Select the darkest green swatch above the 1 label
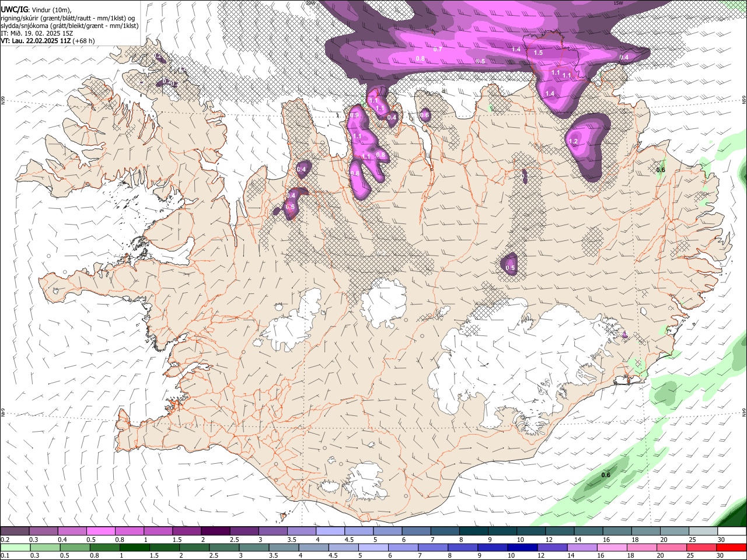The width and height of the screenshot is (747, 560). (135, 547)
